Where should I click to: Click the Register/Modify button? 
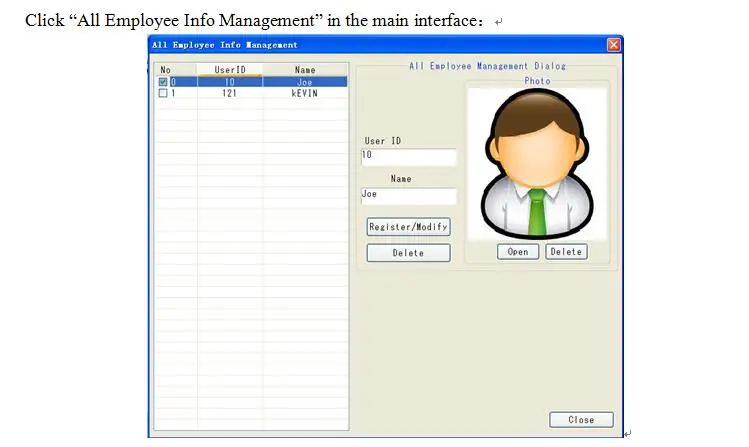pos(408,227)
